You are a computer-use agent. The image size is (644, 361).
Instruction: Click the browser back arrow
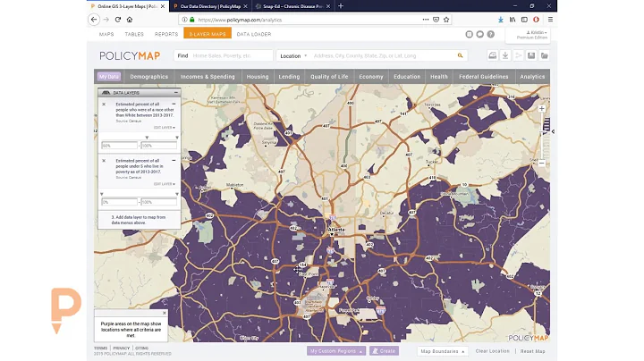point(94,20)
